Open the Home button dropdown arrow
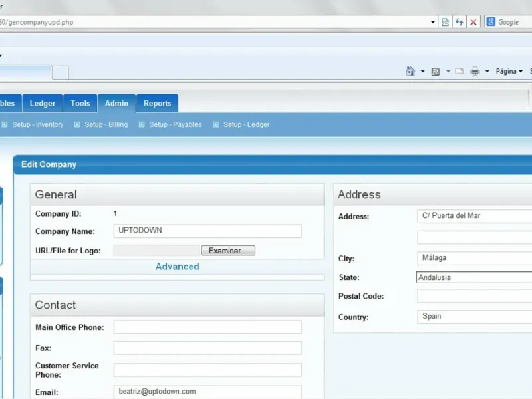This screenshot has height=399, width=532. tap(422, 71)
